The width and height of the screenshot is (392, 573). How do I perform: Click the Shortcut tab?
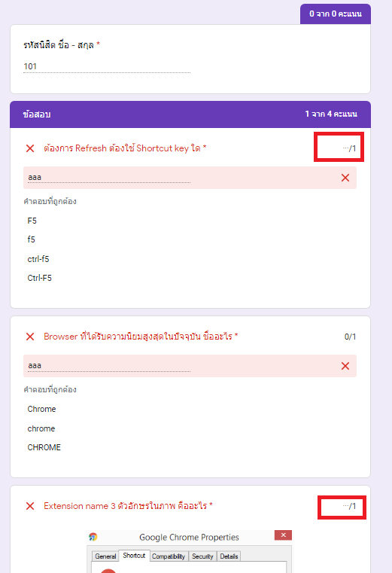pos(134,556)
